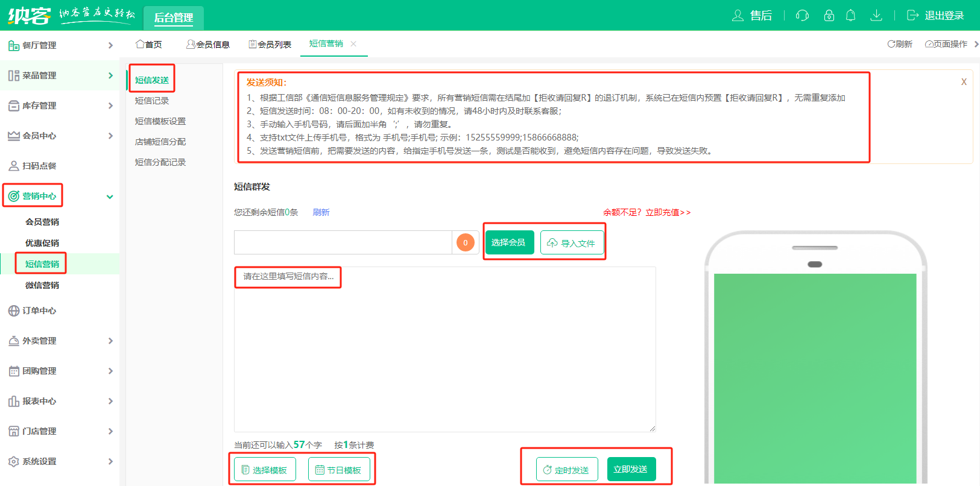Viewport: 980px width, 486px height.
Task: Open the notification bell icon
Action: point(850,15)
